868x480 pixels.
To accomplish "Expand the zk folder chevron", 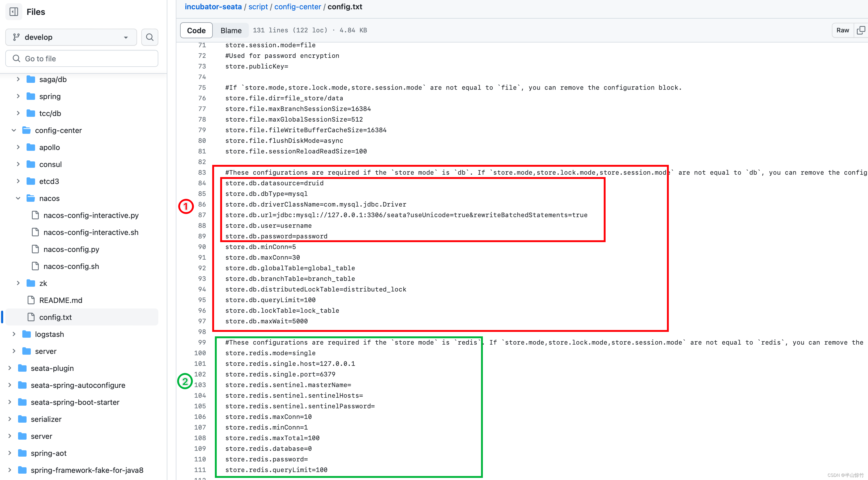I will click(x=18, y=283).
